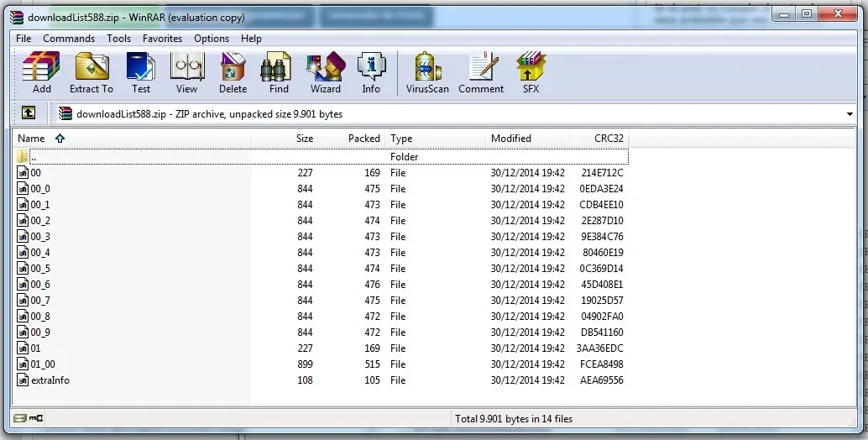This screenshot has width=868, height=440.
Task: Select file named 01
Action: click(x=35, y=348)
